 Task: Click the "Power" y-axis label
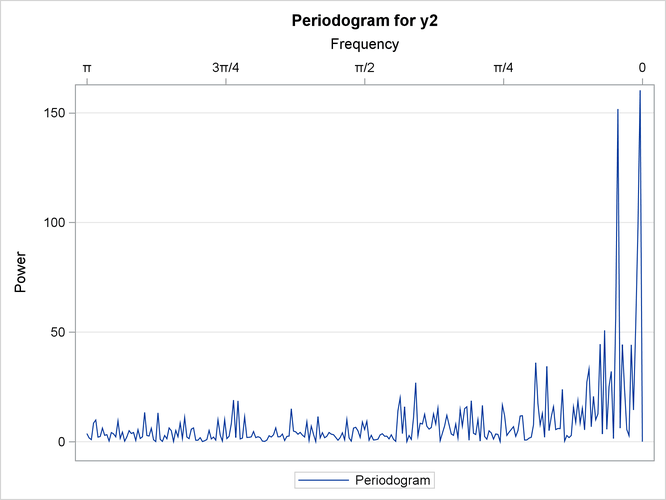tap(21, 270)
